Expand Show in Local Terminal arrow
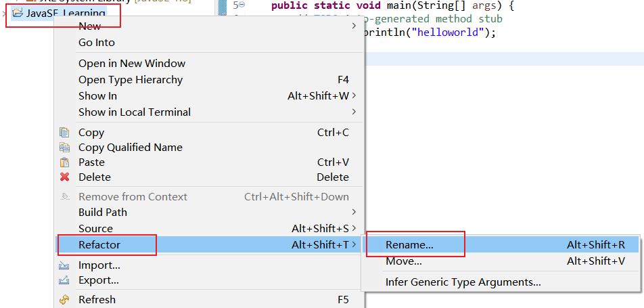Viewport: 644px width, 308px height. tap(354, 112)
